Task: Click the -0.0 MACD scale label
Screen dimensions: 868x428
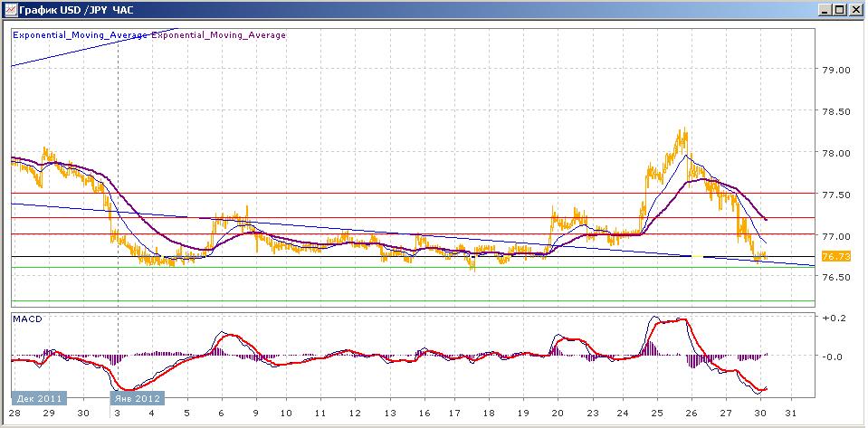Action: point(831,356)
